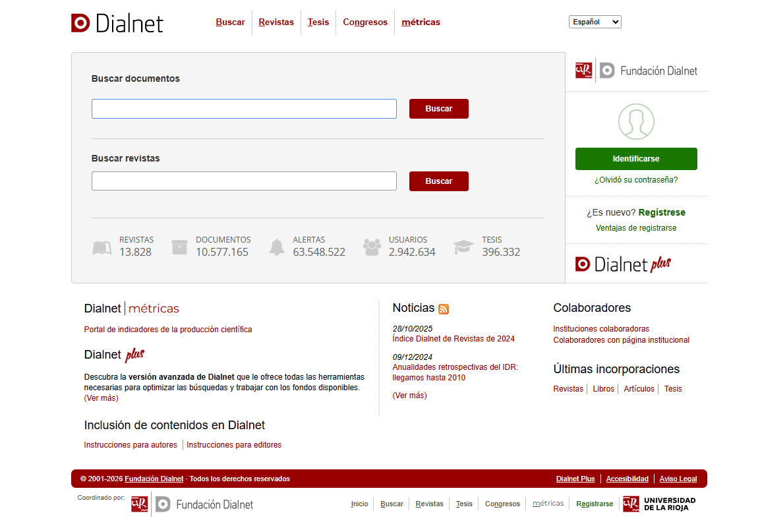This screenshot has height=532, width=758.
Task: Open Congresos in the top navigation
Action: tap(365, 22)
